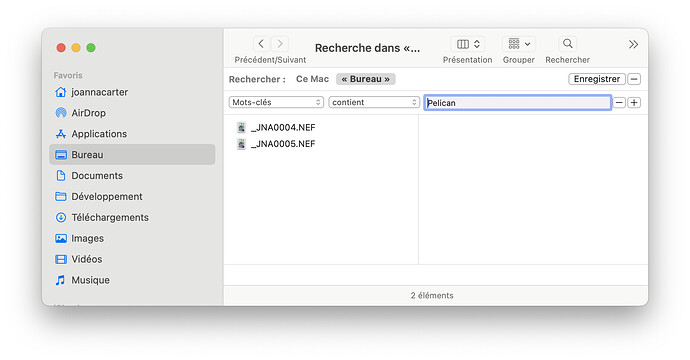Open Développement folder in sidebar
The width and height of the screenshot is (690, 360).
[132, 197]
